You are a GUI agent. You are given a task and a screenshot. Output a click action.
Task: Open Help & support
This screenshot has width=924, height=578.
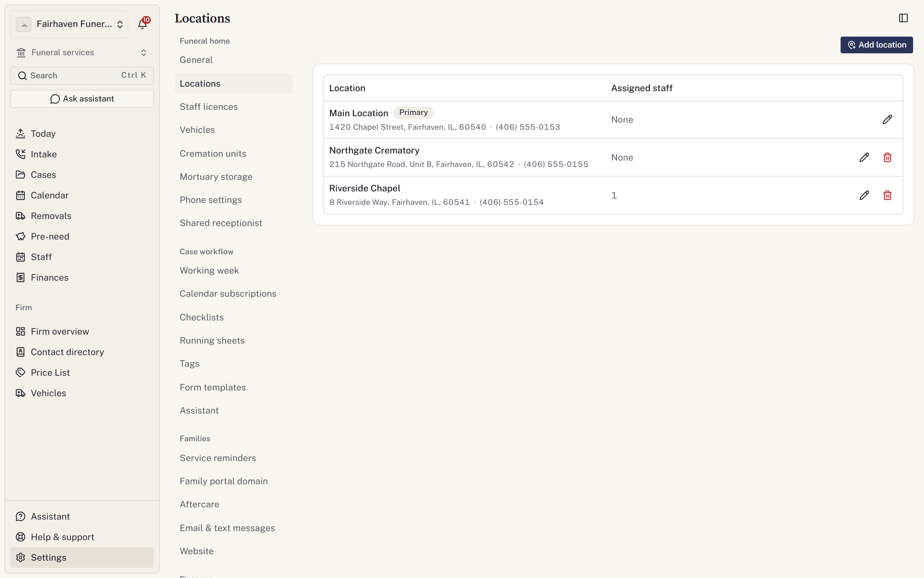tap(82, 537)
